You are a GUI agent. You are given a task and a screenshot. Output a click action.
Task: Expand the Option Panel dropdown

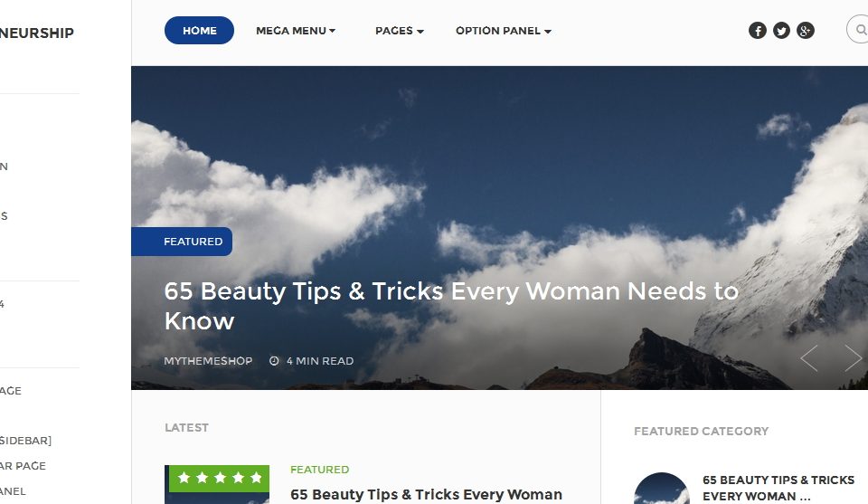pos(504,31)
